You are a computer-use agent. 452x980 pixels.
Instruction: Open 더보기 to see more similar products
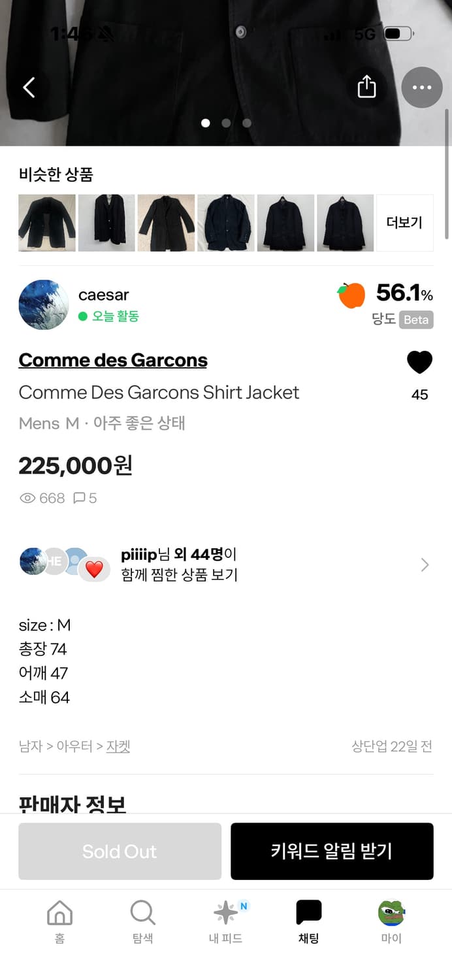404,223
